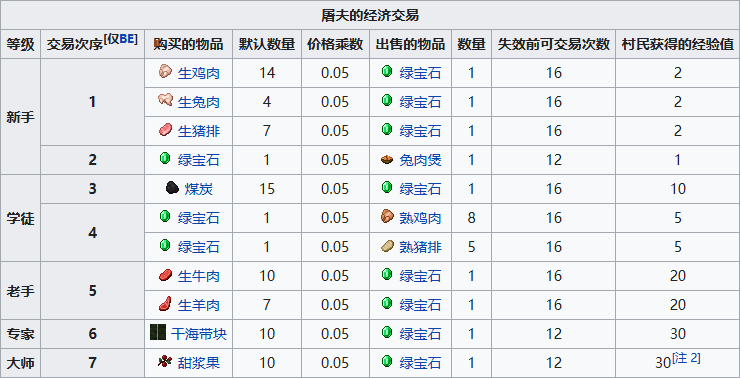Click the coal (煤炭) item icon
The image size is (740, 378).
pyautogui.click(x=172, y=188)
